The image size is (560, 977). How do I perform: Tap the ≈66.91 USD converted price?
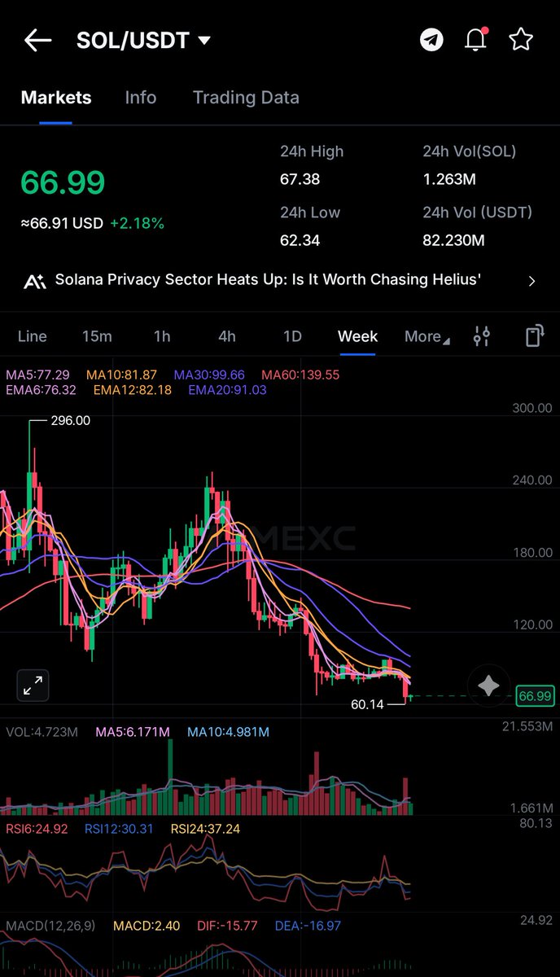(x=62, y=223)
